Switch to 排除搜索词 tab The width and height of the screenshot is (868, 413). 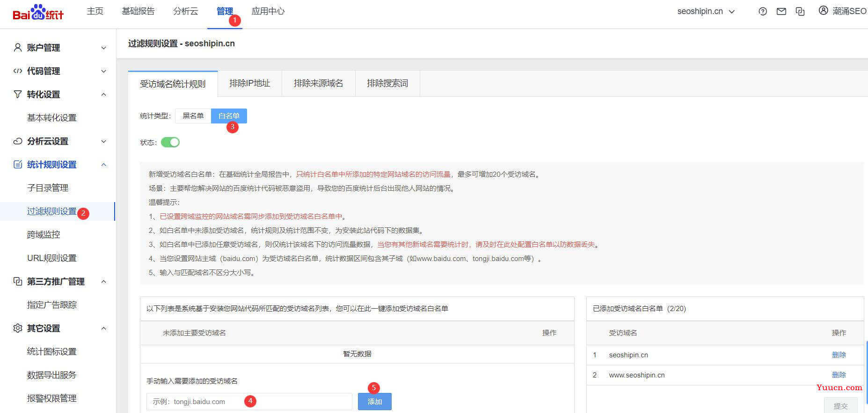tap(387, 83)
